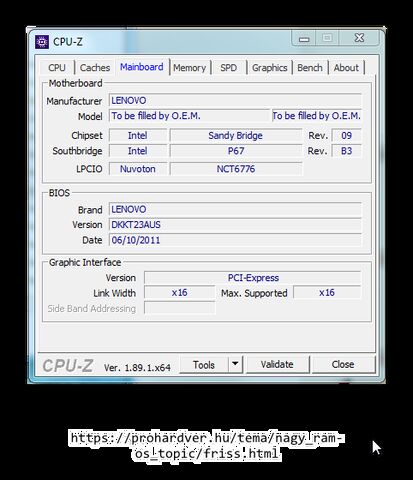Select the Mainboard tab
Viewport: 413px width, 480px height.
[142, 67]
